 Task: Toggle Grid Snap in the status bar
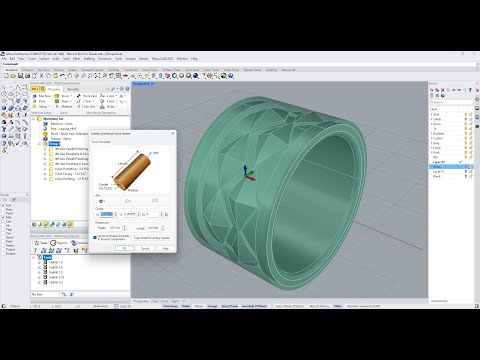tap(170, 306)
